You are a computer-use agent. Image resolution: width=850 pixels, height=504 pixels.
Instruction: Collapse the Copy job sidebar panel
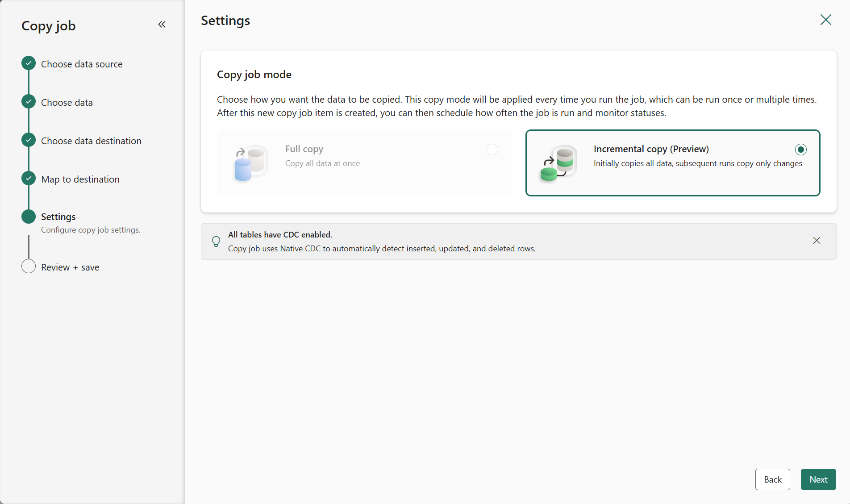click(162, 25)
